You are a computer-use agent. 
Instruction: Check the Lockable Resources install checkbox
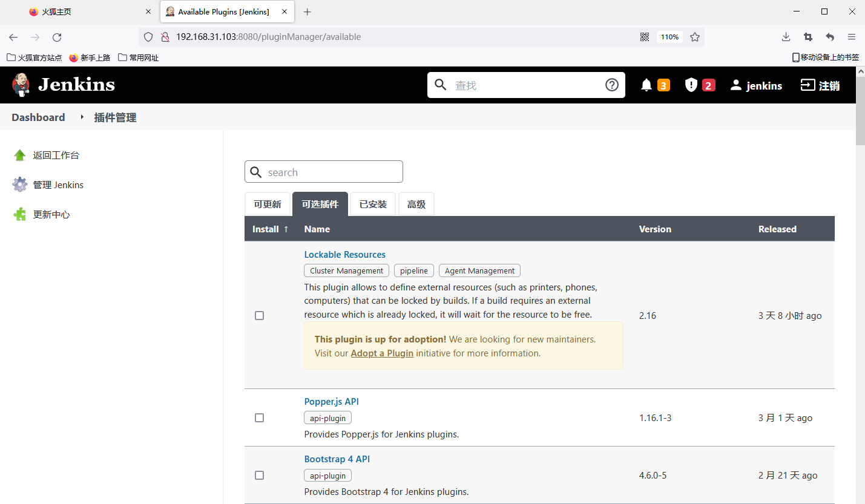tap(260, 316)
